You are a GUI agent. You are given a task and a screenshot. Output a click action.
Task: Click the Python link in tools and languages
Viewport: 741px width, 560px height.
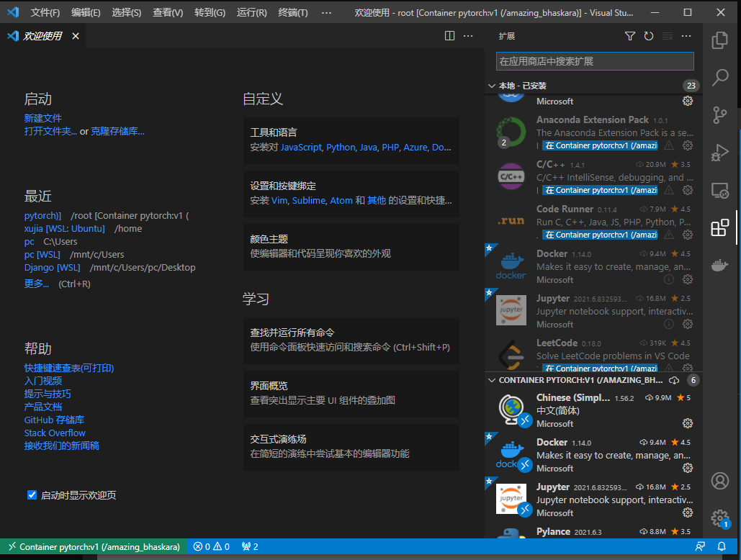341,148
